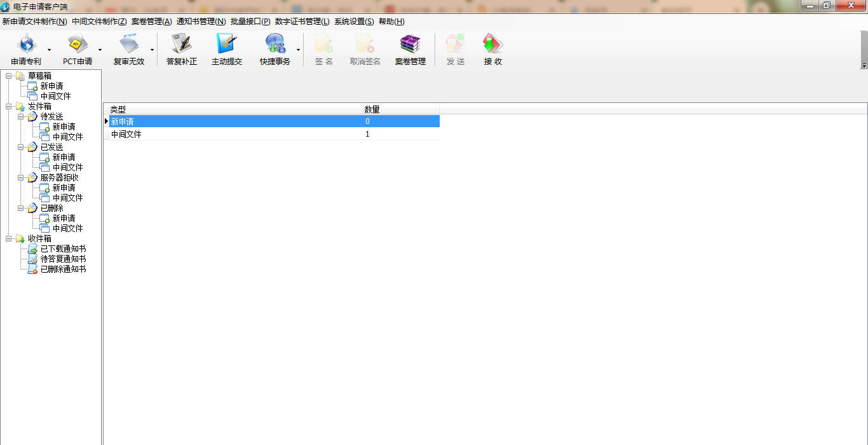This screenshot has width=868, height=445.
Task: Open the 通知书管理(N) menu
Action: point(201,22)
